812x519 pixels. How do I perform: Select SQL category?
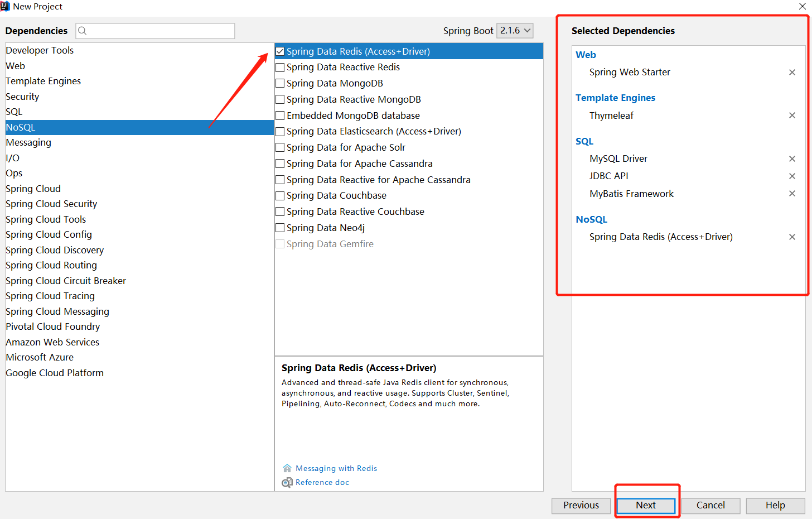(x=139, y=112)
